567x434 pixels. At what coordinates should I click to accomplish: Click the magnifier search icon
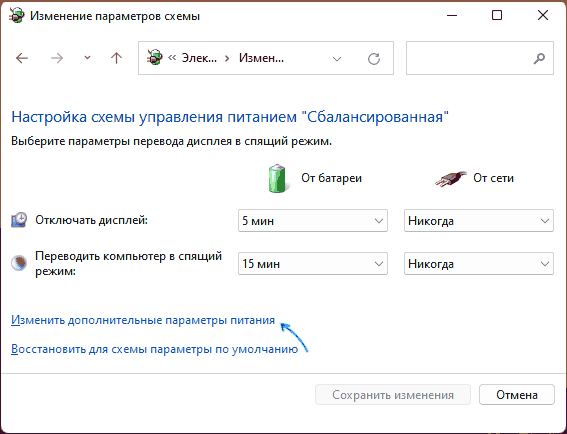(x=539, y=58)
